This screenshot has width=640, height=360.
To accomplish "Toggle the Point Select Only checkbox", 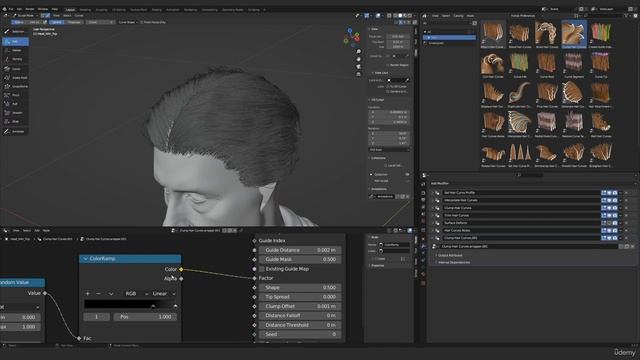I will point(142,22).
